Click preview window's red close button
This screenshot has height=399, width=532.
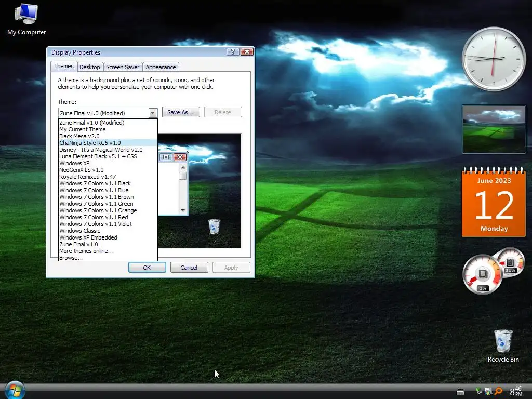click(x=180, y=157)
